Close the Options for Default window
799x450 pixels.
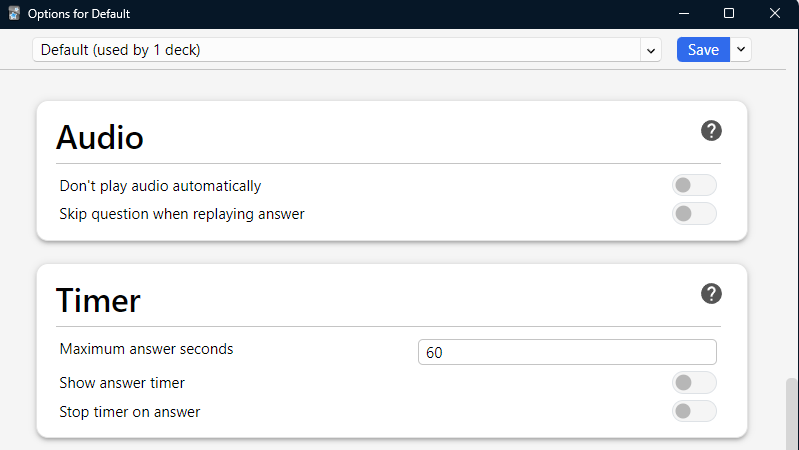coord(776,14)
